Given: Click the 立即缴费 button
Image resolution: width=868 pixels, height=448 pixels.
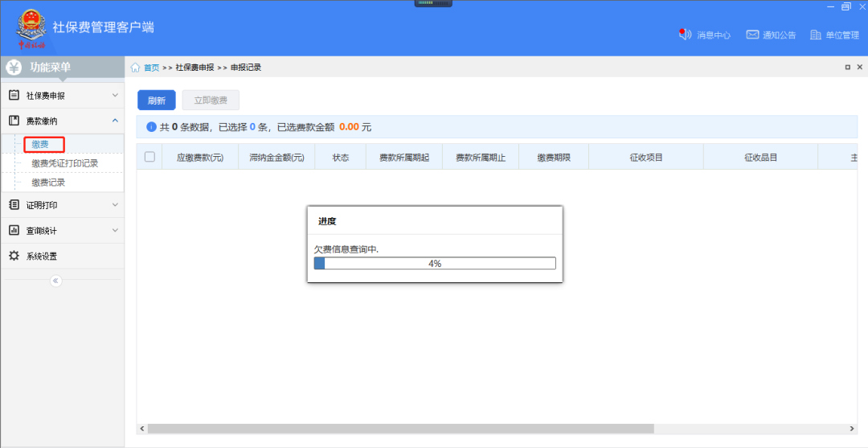Looking at the screenshot, I should point(211,101).
